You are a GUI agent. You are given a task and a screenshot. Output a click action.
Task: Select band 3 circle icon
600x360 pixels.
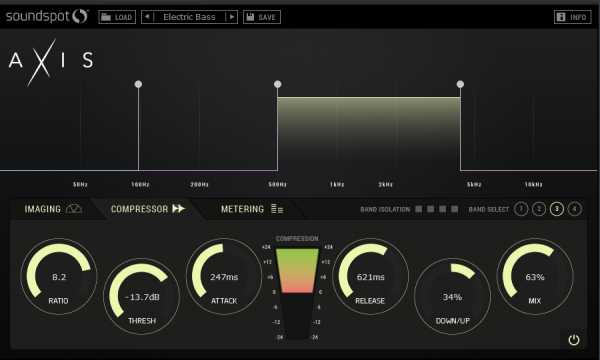coord(557,209)
